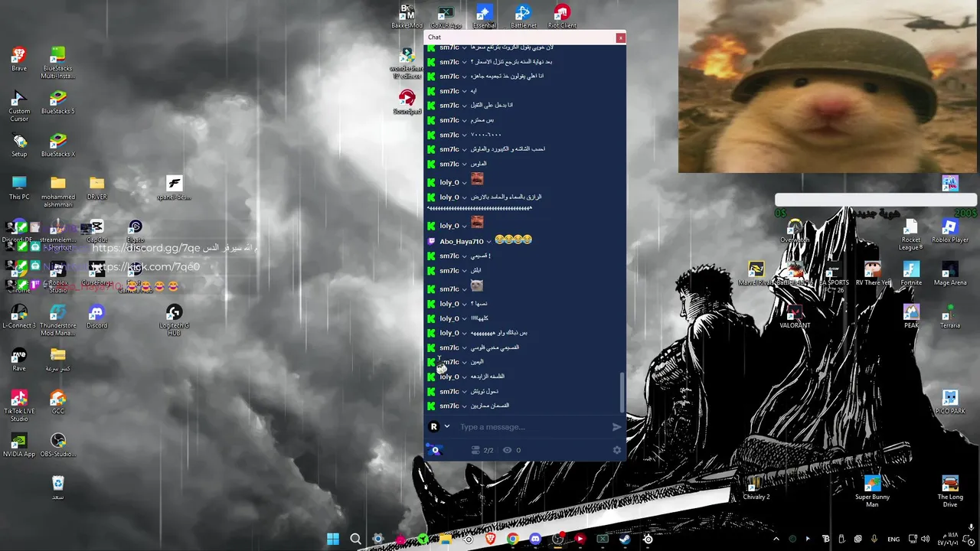Image resolution: width=980 pixels, height=551 pixels.
Task: Click the chat window vertical scrollbar
Action: (622, 392)
